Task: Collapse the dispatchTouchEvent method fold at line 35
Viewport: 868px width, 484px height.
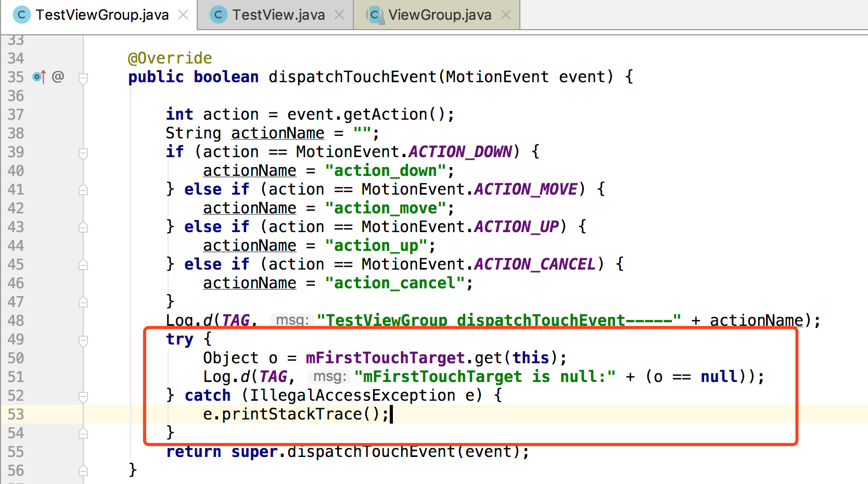Action: point(83,78)
